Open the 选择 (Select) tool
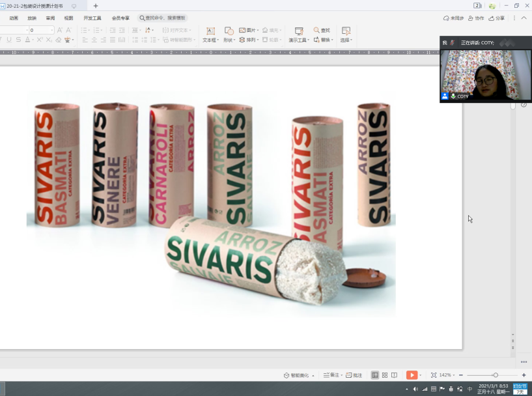The image size is (532, 396). pos(346,35)
